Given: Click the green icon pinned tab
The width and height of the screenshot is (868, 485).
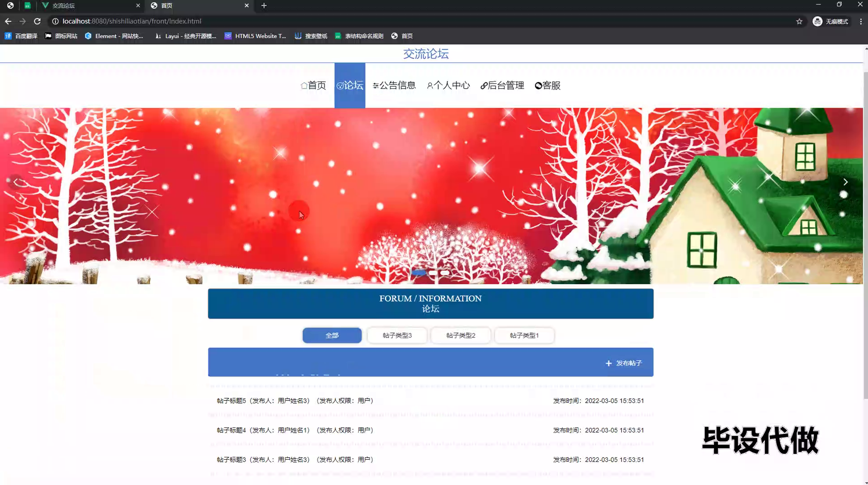Looking at the screenshot, I should [28, 5].
